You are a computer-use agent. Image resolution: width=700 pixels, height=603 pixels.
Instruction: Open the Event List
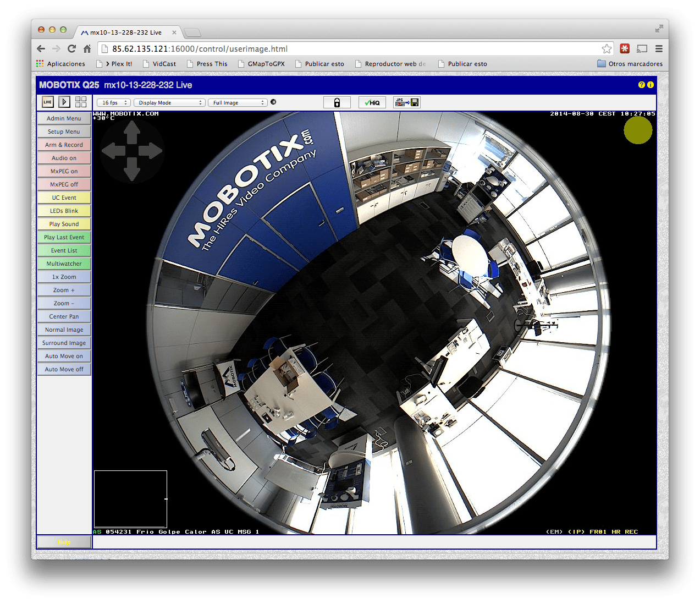(63, 250)
